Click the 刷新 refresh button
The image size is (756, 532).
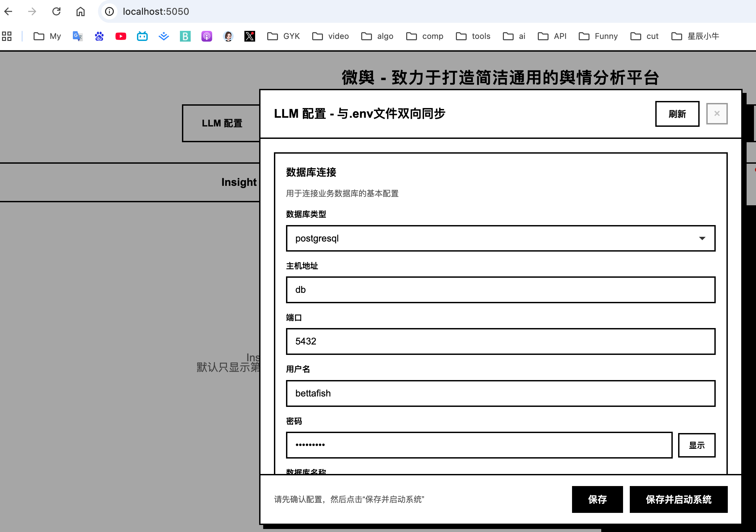click(x=677, y=114)
